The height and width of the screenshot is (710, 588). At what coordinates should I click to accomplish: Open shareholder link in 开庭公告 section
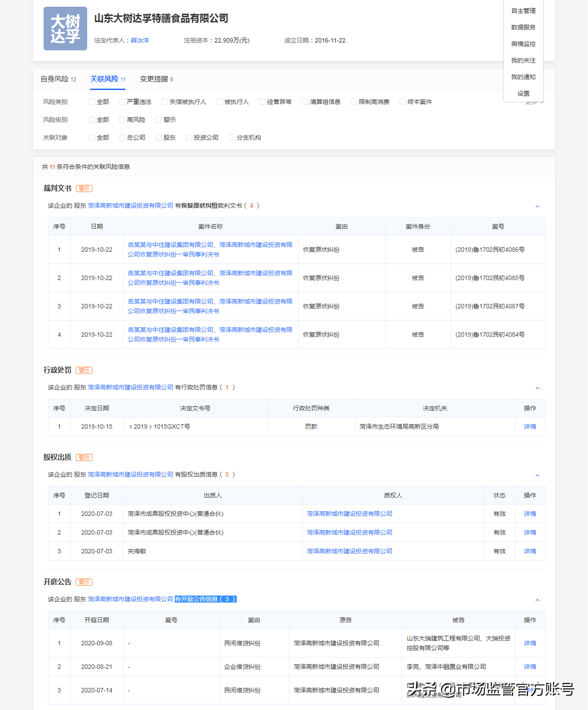130,599
